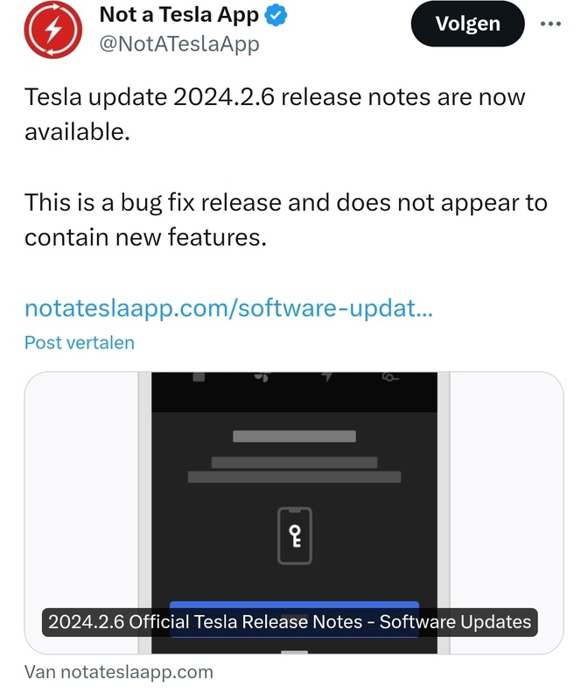The width and height of the screenshot is (588, 700).
Task: Click Post vertalen to translate the post
Action: (x=78, y=342)
